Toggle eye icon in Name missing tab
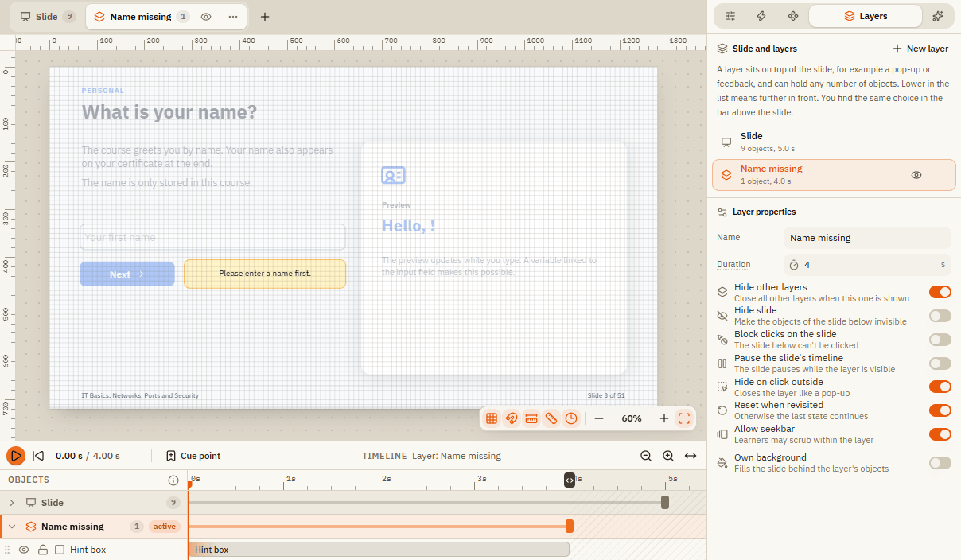This screenshot has height=560, width=961. click(206, 17)
